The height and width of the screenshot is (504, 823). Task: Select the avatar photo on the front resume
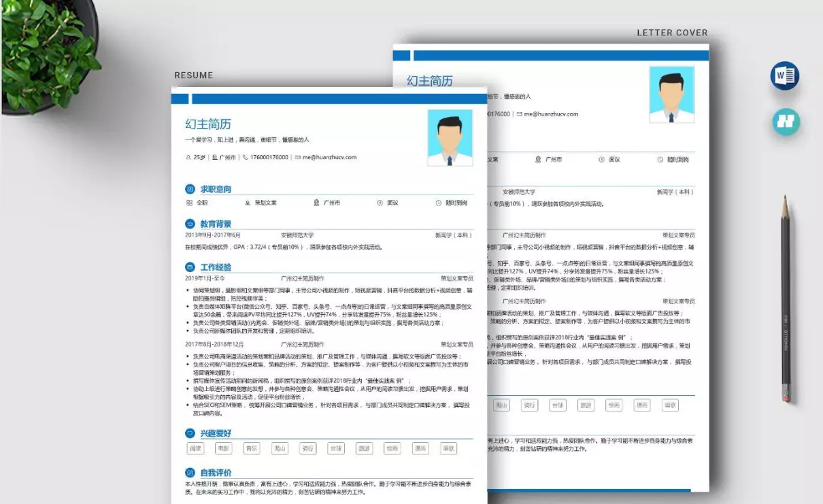pos(450,138)
